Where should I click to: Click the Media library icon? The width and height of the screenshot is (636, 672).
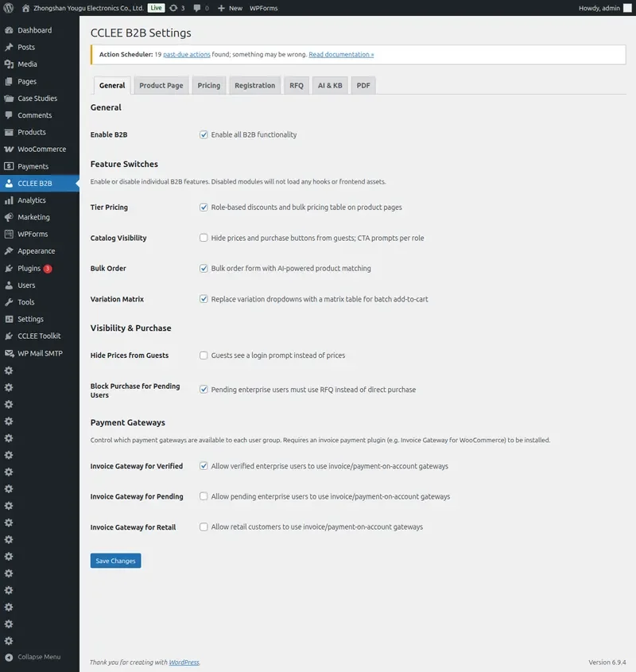[x=9, y=64]
